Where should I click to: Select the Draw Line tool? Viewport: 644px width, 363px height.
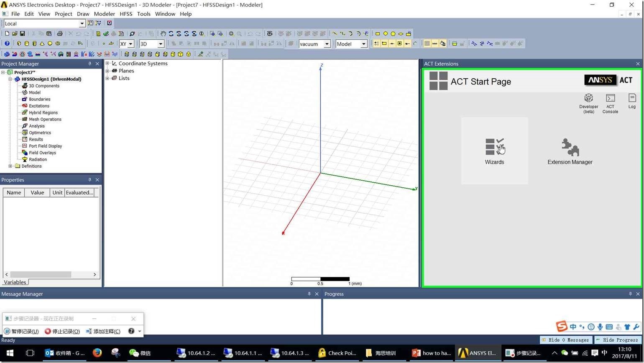(335, 33)
